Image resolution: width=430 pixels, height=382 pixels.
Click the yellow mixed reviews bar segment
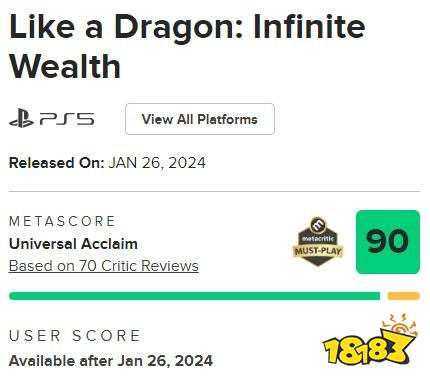pyautogui.click(x=403, y=296)
